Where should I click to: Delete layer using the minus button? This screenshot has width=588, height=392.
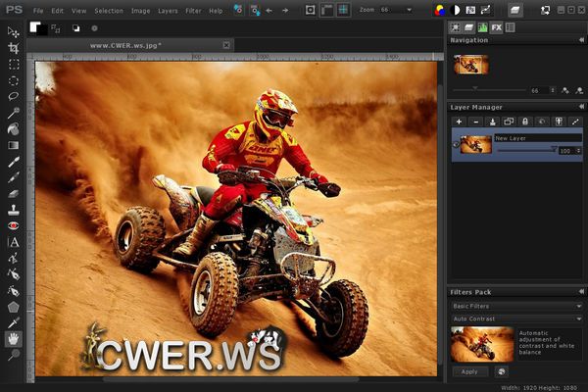[475, 122]
